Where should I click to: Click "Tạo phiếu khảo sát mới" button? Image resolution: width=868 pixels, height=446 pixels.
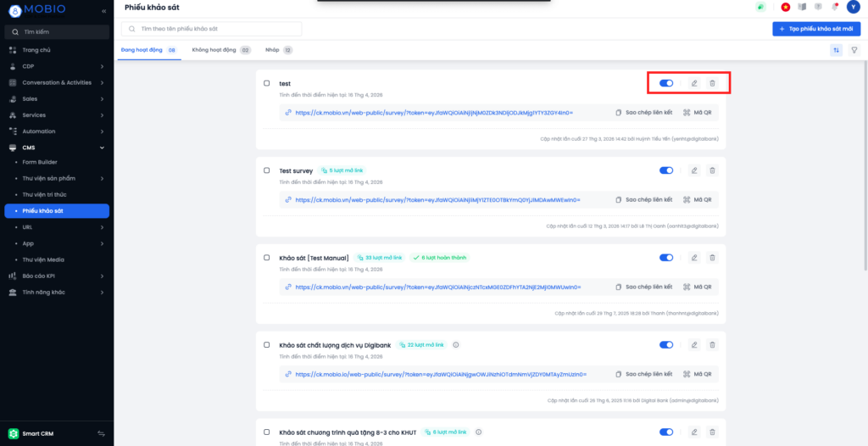tap(816, 29)
